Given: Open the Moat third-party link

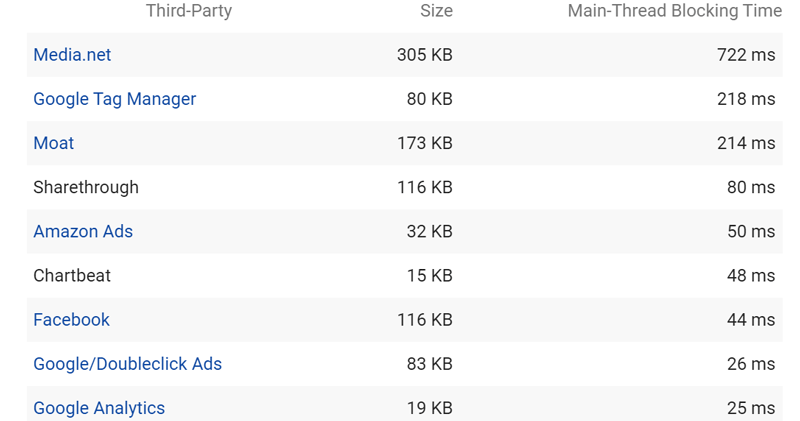Looking at the screenshot, I should tap(54, 143).
